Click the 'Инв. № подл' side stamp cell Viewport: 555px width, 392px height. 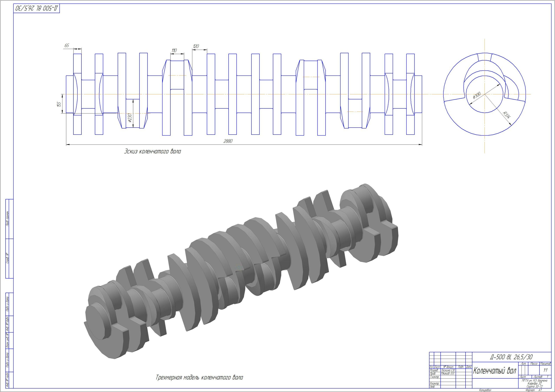tap(7, 380)
